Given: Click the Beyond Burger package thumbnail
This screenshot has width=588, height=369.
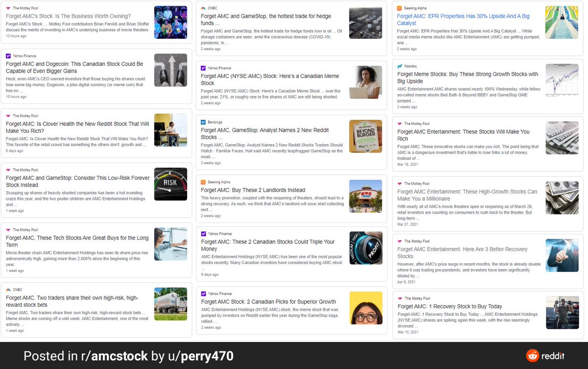Looking at the screenshot, I should 366,136.
